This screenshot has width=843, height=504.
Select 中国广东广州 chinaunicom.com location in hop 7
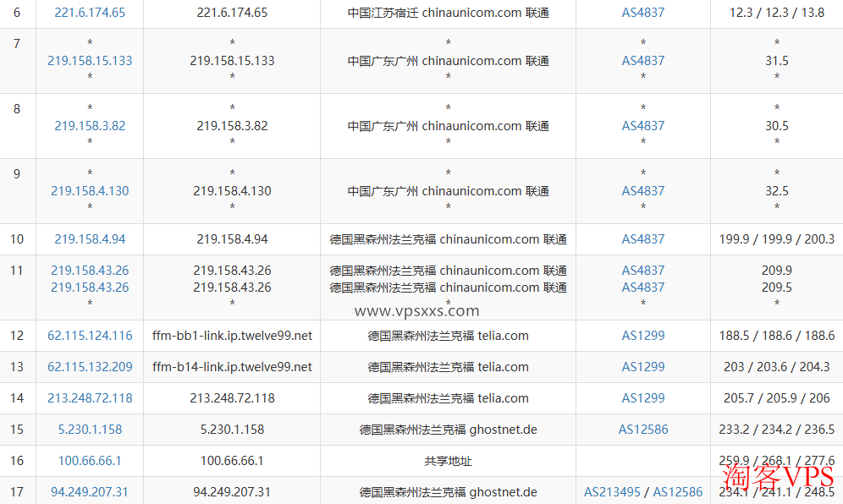[448, 61]
